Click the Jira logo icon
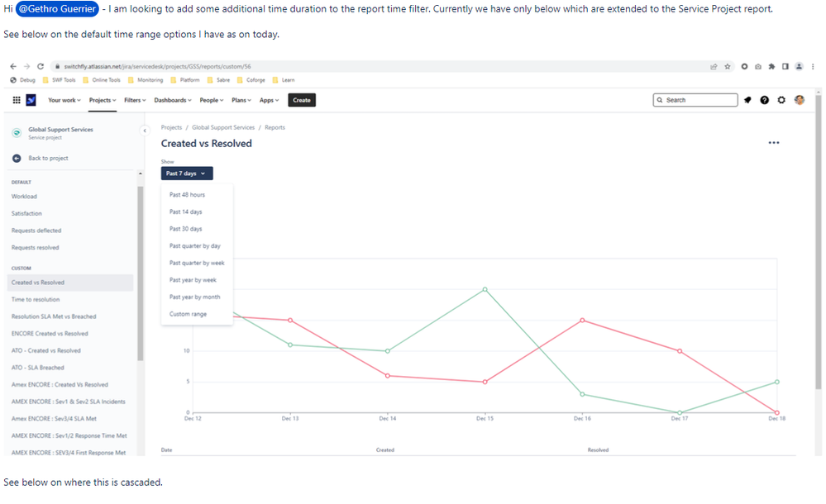 click(x=31, y=100)
